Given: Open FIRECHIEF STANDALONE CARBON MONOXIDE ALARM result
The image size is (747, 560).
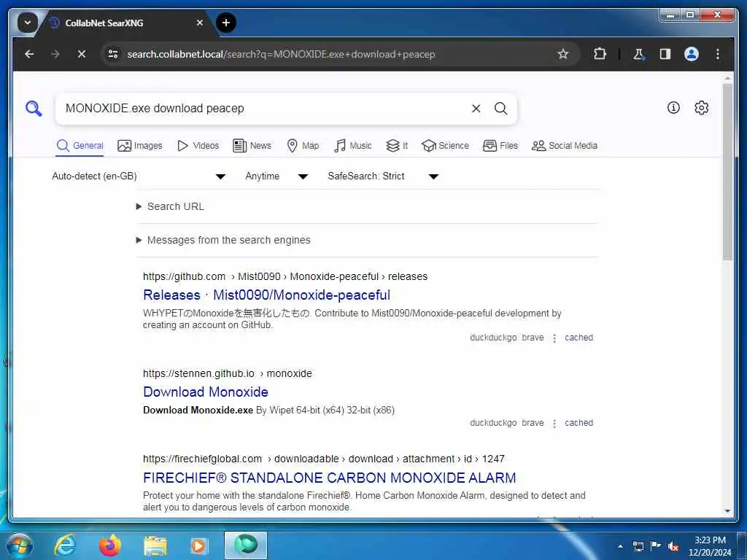Looking at the screenshot, I should click(329, 478).
